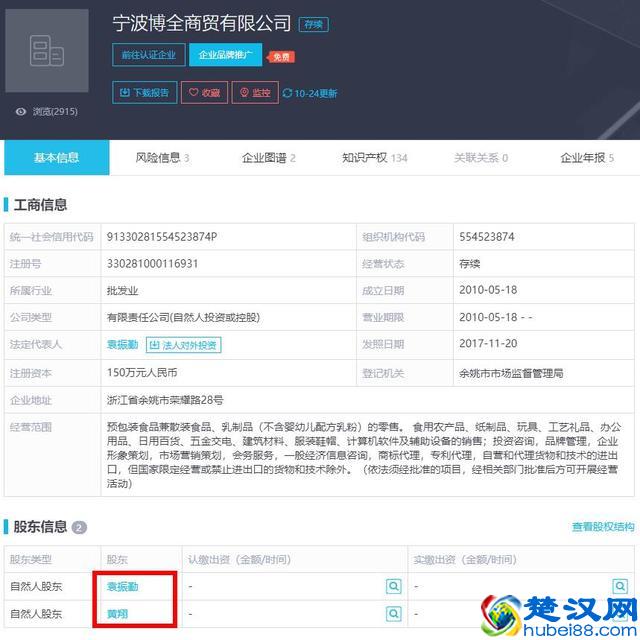Image resolution: width=640 pixels, height=640 pixels.
Task: Click registration authority 余姚市市场监督管理局
Action: coord(511,373)
